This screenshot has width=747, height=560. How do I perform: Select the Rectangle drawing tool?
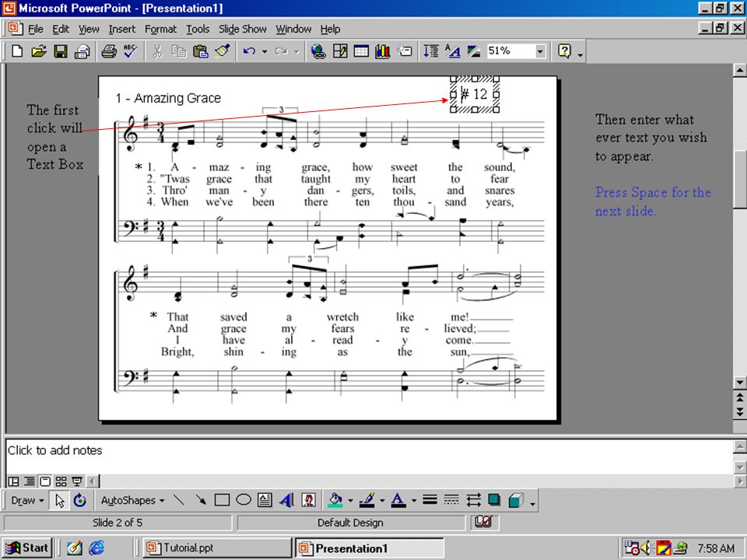(222, 500)
